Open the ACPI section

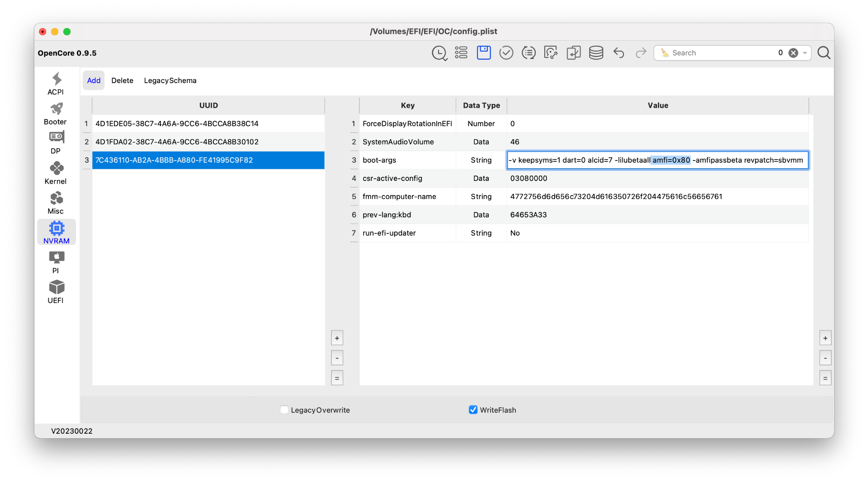(x=56, y=84)
